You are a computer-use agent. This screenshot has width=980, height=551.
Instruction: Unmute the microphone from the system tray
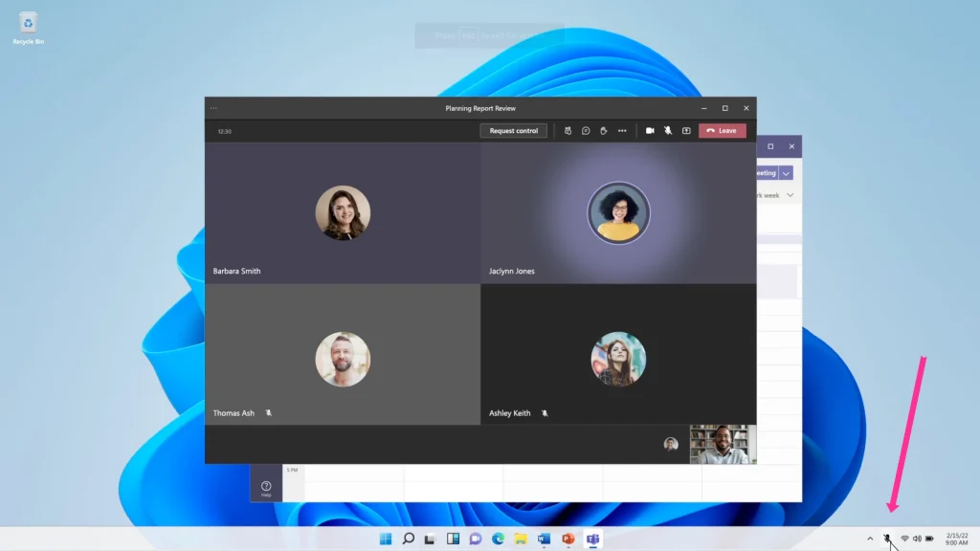coord(886,538)
